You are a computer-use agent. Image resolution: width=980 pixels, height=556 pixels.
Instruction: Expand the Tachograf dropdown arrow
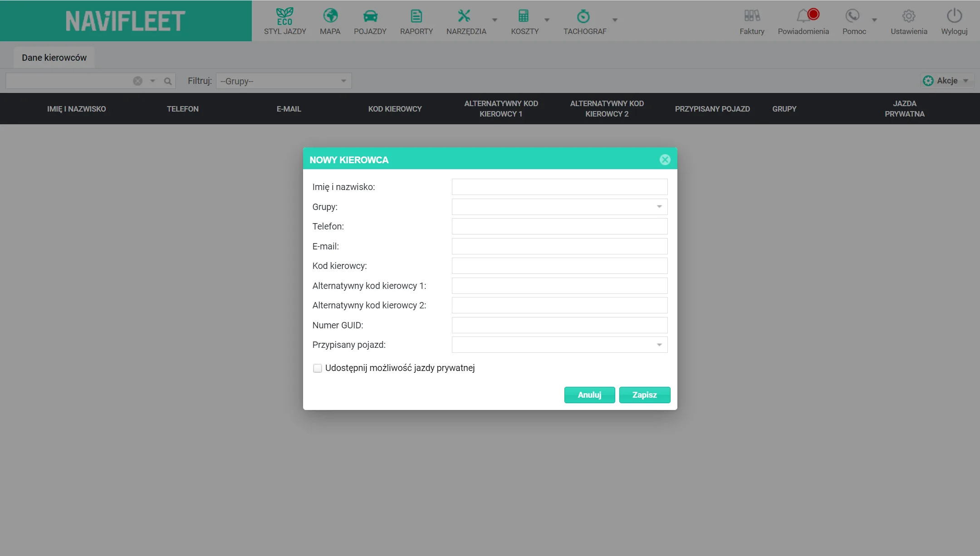coord(615,20)
